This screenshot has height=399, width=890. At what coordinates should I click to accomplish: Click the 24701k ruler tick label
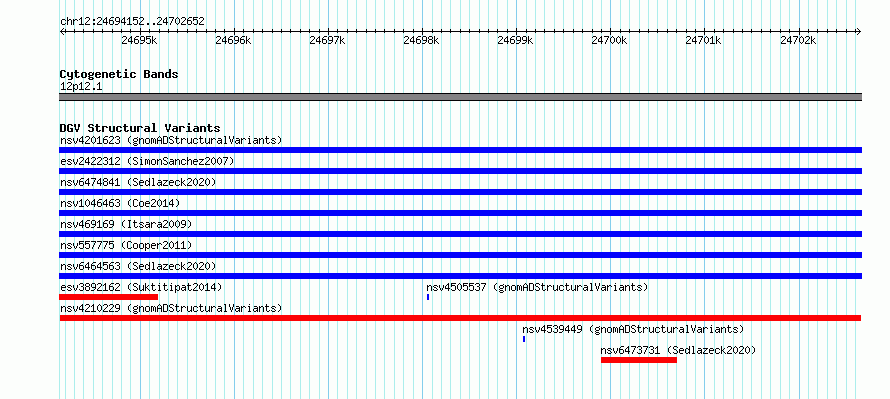[x=704, y=41]
